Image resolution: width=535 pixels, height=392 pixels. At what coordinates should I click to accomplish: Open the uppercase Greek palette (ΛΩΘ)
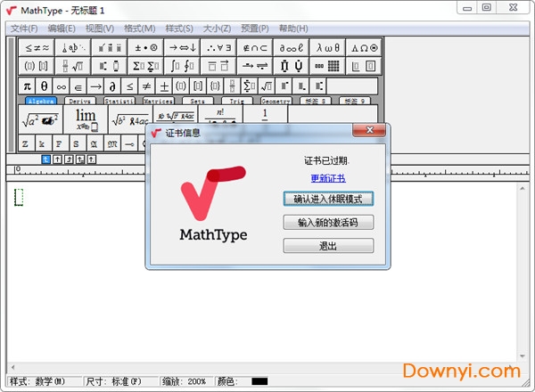point(364,48)
